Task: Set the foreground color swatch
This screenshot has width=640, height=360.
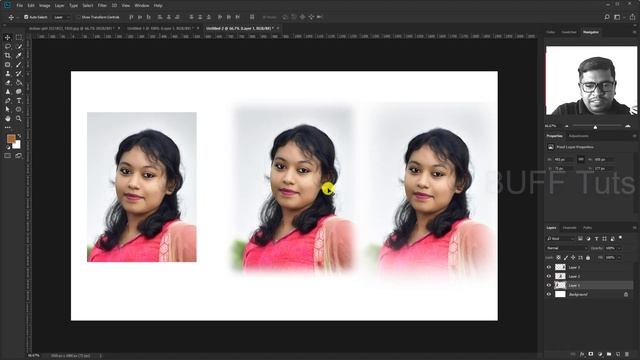Action: click(11, 139)
